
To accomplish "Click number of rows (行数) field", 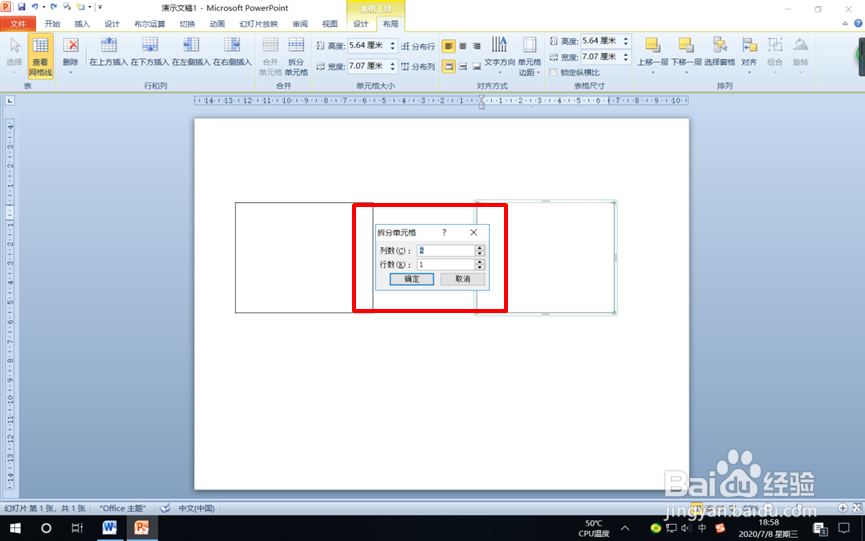I will coord(446,265).
